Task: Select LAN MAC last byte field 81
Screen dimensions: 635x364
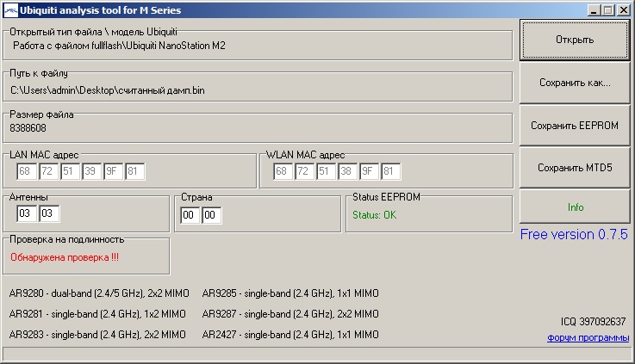Action: point(135,171)
